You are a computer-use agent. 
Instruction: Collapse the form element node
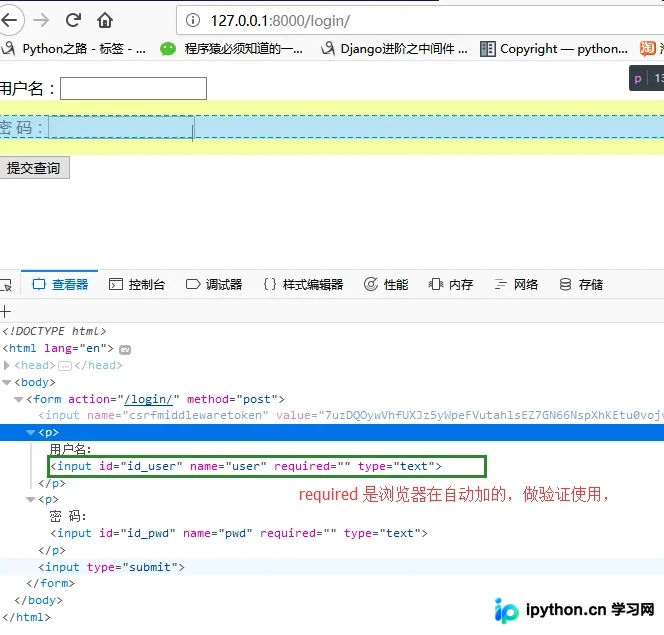[x=18, y=399]
